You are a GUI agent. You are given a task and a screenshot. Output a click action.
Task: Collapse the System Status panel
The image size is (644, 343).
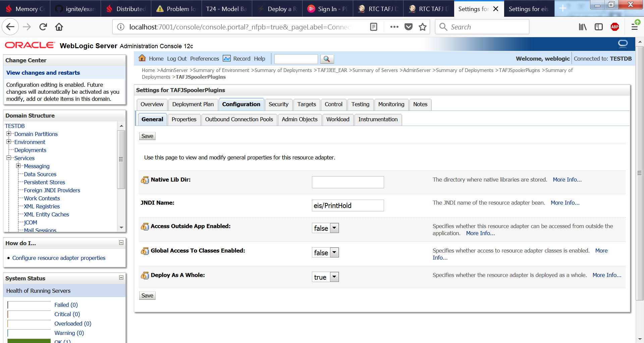point(121,278)
